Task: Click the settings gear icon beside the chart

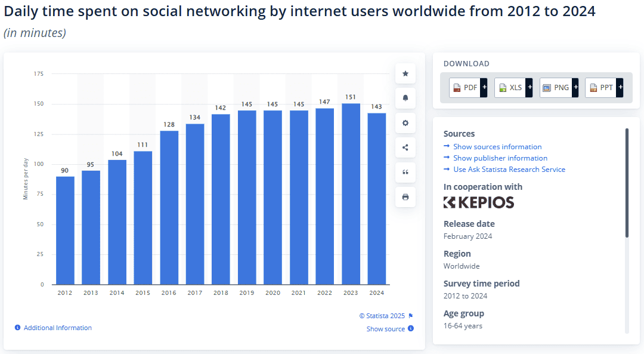Action: coord(405,123)
